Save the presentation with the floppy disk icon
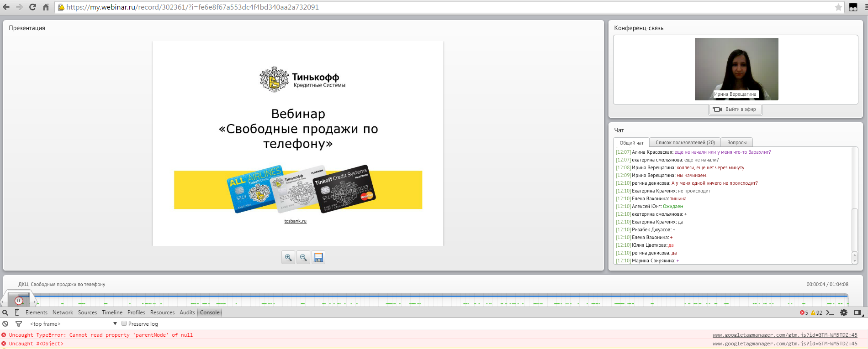 tap(318, 257)
